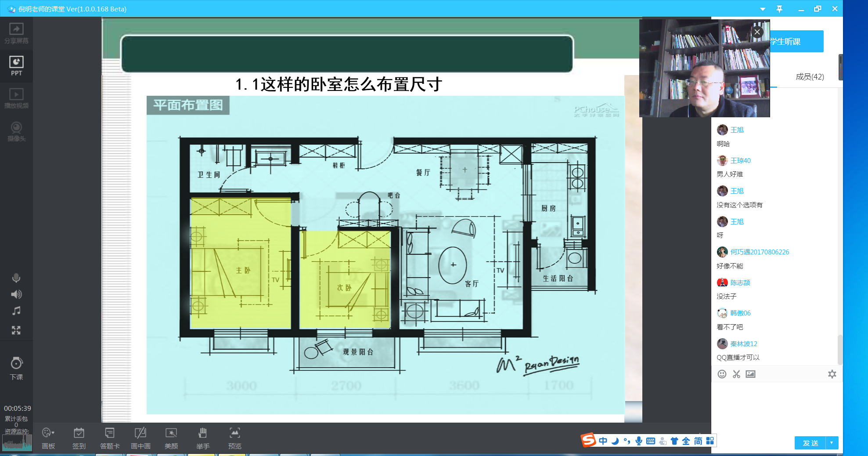
Task: Open the title bar dropdown menu arrow
Action: 763,9
